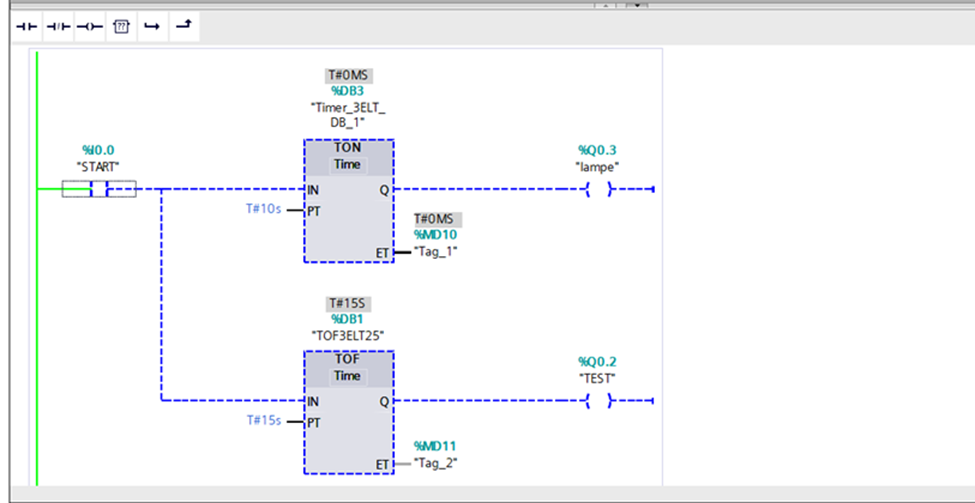
Task: Add an output coil from toolbar
Action: pos(89,27)
